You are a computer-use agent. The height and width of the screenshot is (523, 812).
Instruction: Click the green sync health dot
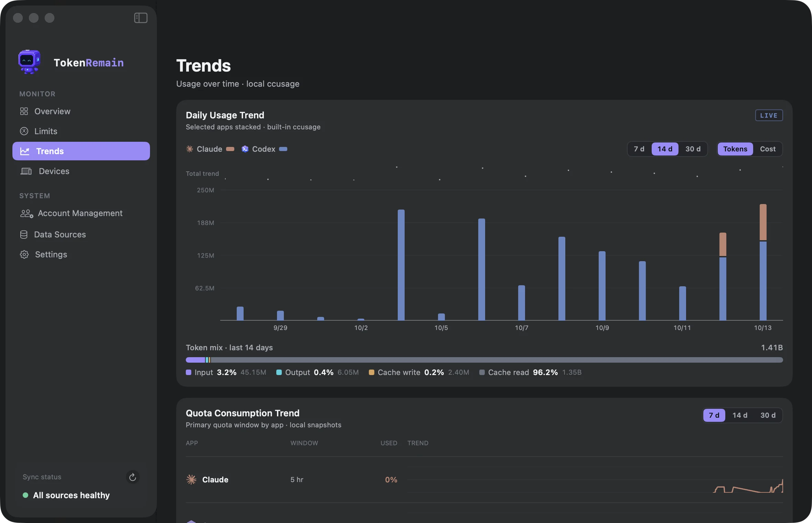click(25, 495)
